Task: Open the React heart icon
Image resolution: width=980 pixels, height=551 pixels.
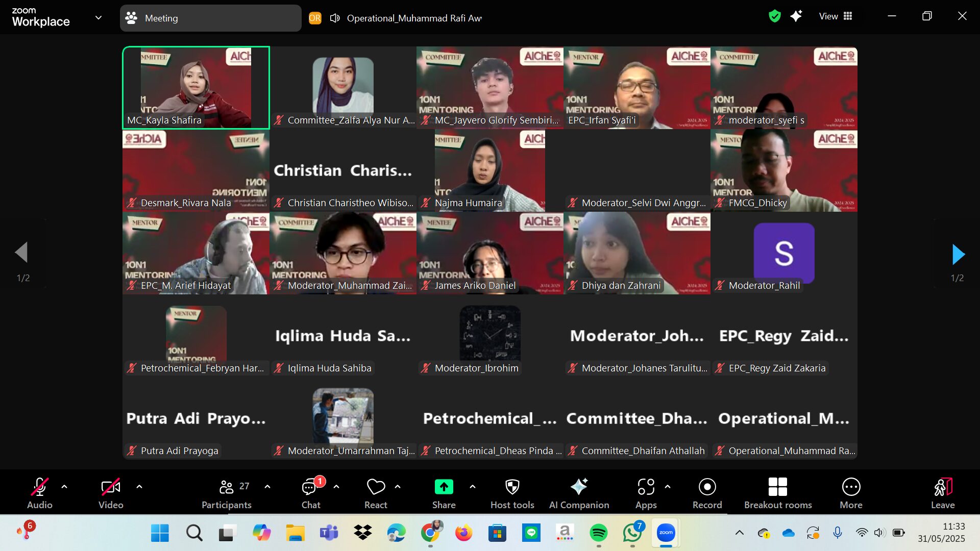Action: (376, 487)
